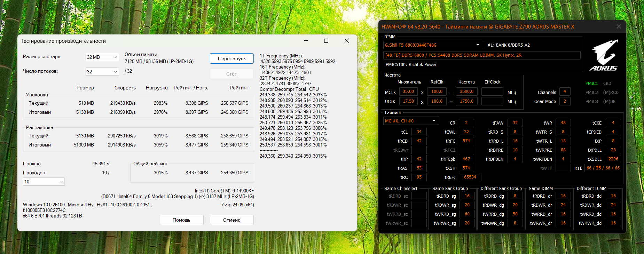Click the RTL value 66 / 25 / 66 / 66
Screen dimensions: 644x254
[603, 168]
